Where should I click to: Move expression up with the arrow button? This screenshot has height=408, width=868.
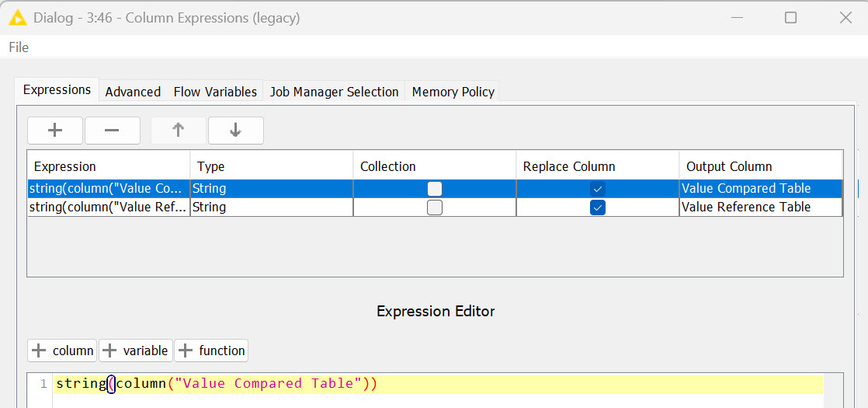click(178, 131)
